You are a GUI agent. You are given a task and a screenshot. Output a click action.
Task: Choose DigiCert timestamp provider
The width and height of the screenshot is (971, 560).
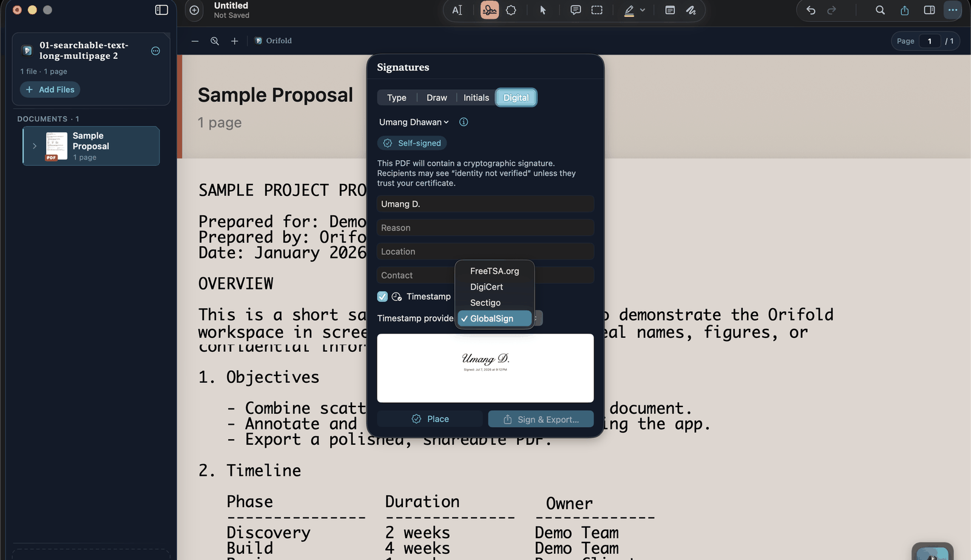pyautogui.click(x=495, y=287)
